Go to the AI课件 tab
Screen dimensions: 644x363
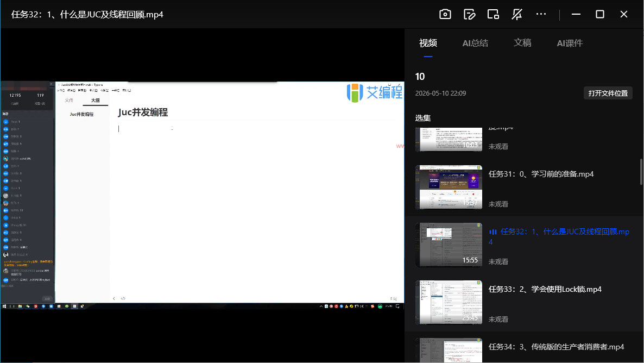click(x=570, y=43)
